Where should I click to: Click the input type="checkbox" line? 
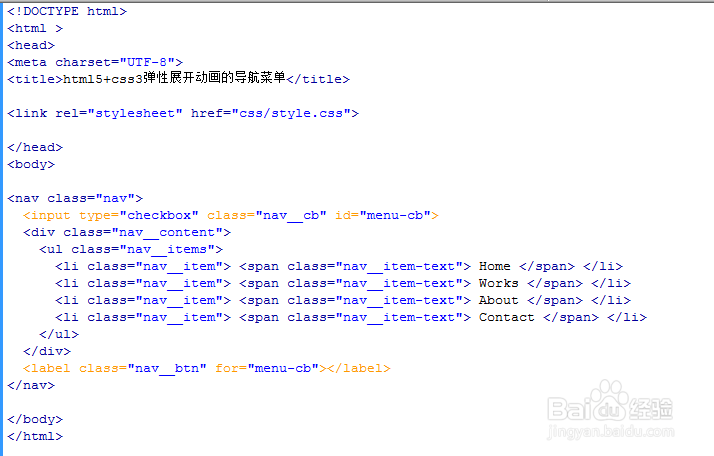[x=231, y=215]
